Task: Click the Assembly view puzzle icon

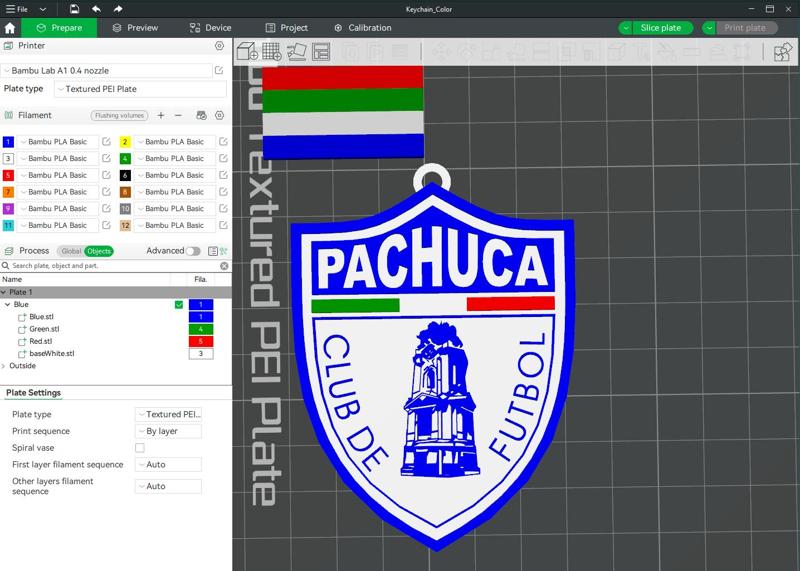Action: click(x=782, y=52)
